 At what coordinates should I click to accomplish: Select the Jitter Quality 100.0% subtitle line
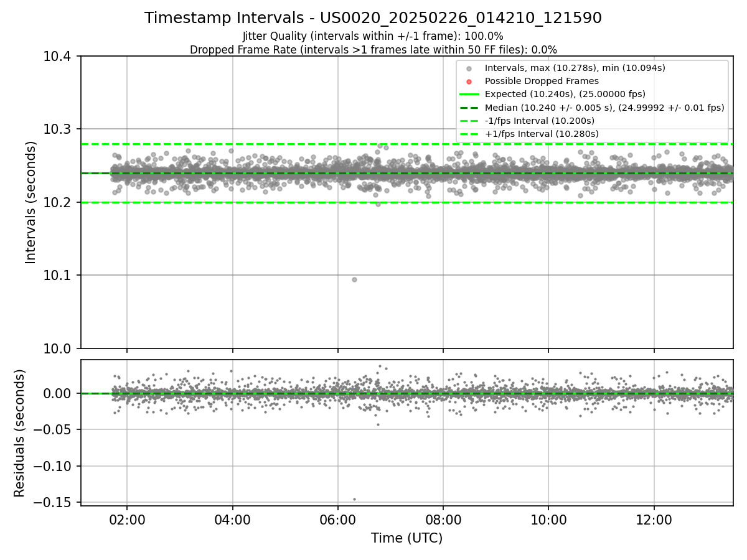373,36
